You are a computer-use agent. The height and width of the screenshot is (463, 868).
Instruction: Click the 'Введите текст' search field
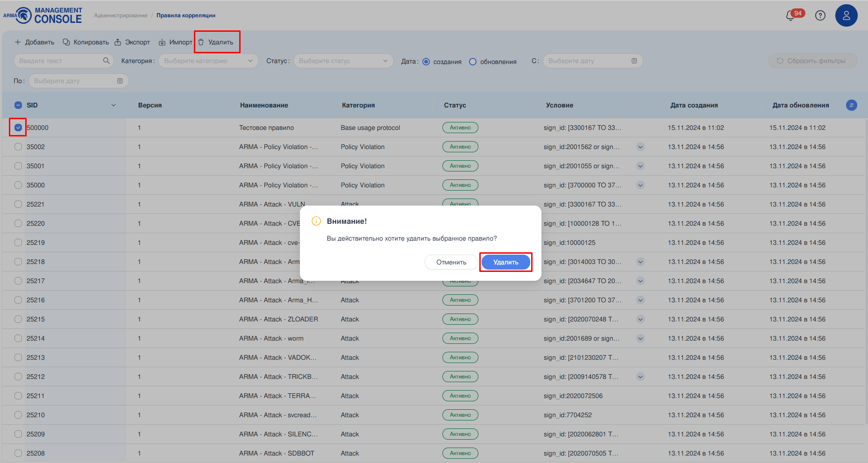pyautogui.click(x=58, y=61)
